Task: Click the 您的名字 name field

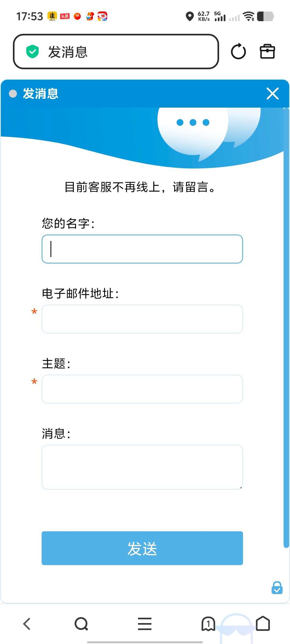Action: [142, 249]
